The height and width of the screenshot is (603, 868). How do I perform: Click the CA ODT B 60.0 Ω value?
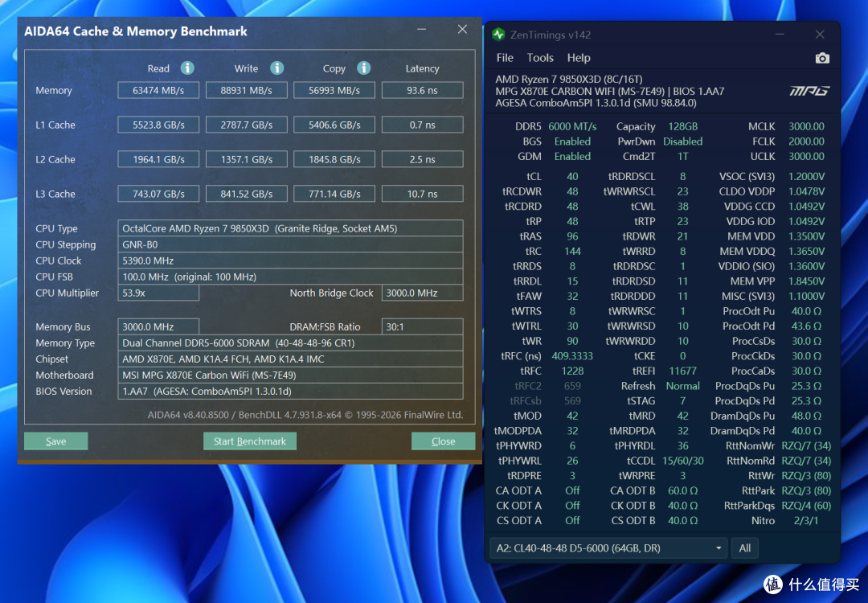pyautogui.click(x=682, y=490)
